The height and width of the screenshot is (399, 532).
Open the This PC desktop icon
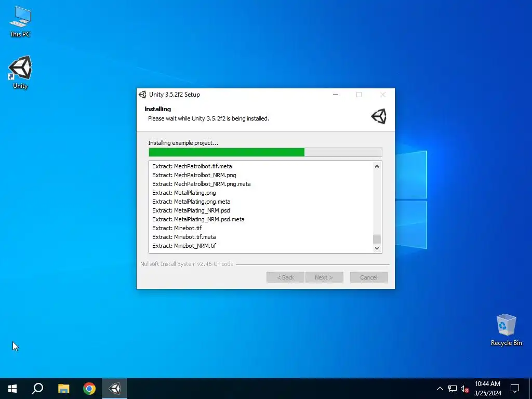pos(20,21)
